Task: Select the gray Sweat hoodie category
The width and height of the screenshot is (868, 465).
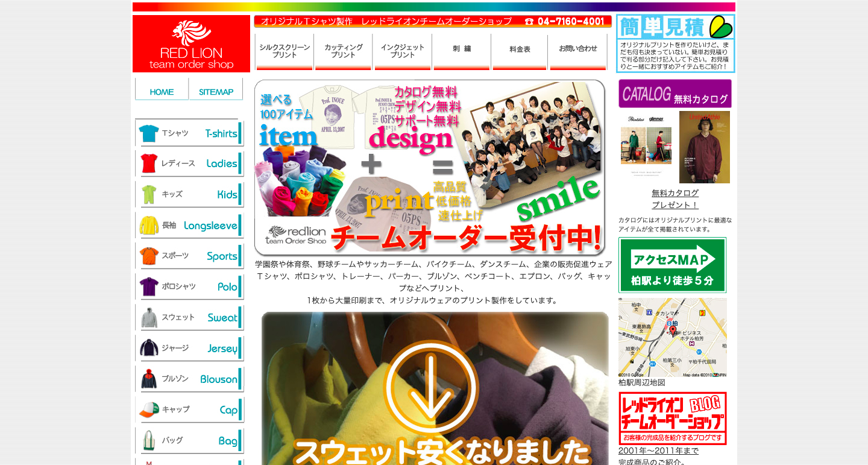Action: pos(149,317)
